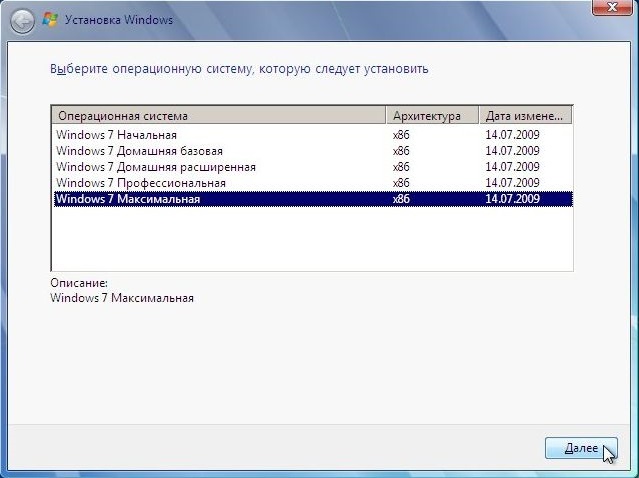Select Windows 7 Домашняя расширенная row
639x478 pixels.
313,167
